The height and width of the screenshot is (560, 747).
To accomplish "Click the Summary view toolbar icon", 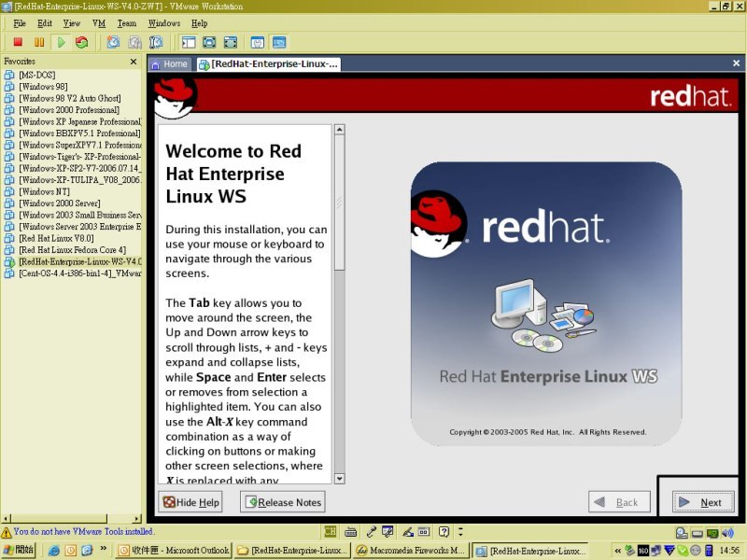I will tap(258, 42).
